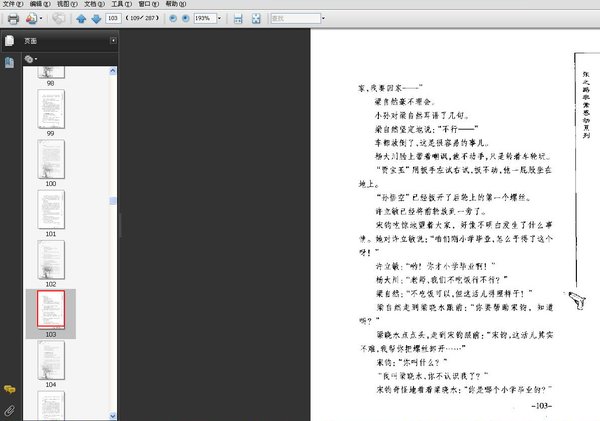The height and width of the screenshot is (421, 600).
Task: Select the page 99 thumbnail
Action: 51,107
